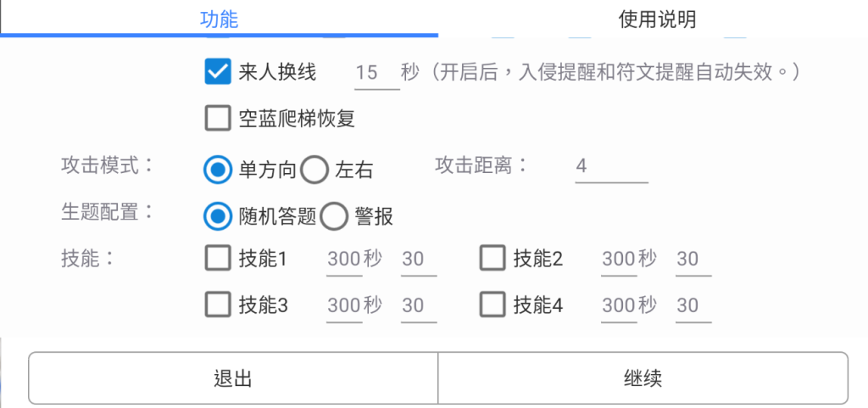Click the 技能1 300 seconds field
Screen dimensions: 868x408
pyautogui.click(x=344, y=260)
